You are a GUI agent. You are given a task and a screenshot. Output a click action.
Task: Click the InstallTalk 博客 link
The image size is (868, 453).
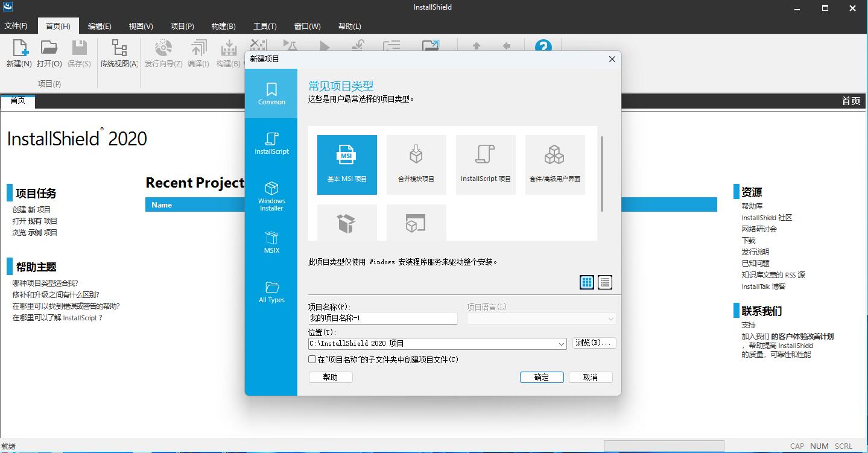(764, 287)
